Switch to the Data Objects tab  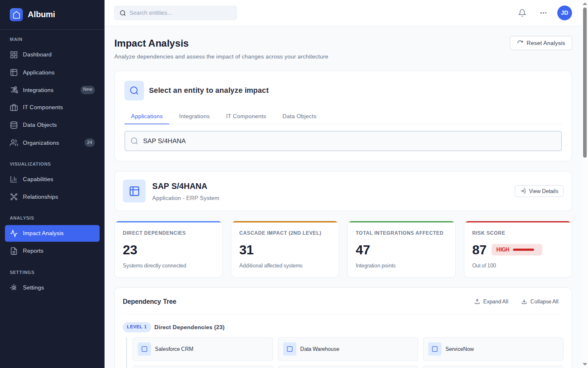pos(299,116)
